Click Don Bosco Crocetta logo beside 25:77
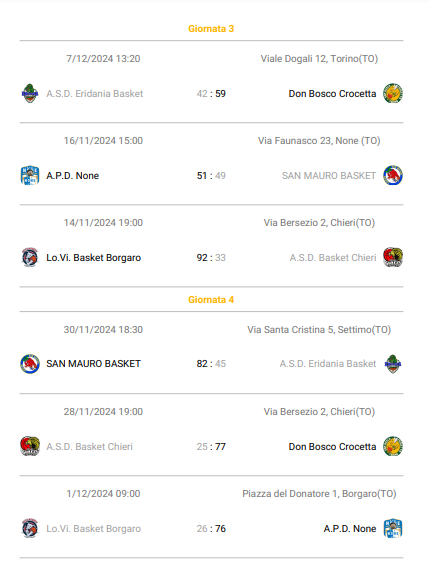This screenshot has width=430, height=564. coord(393,446)
